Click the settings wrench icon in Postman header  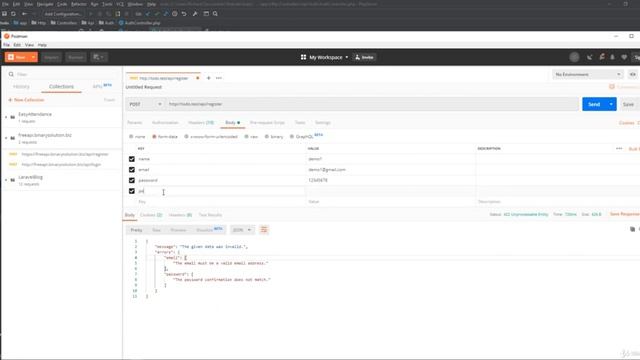coord(601,58)
